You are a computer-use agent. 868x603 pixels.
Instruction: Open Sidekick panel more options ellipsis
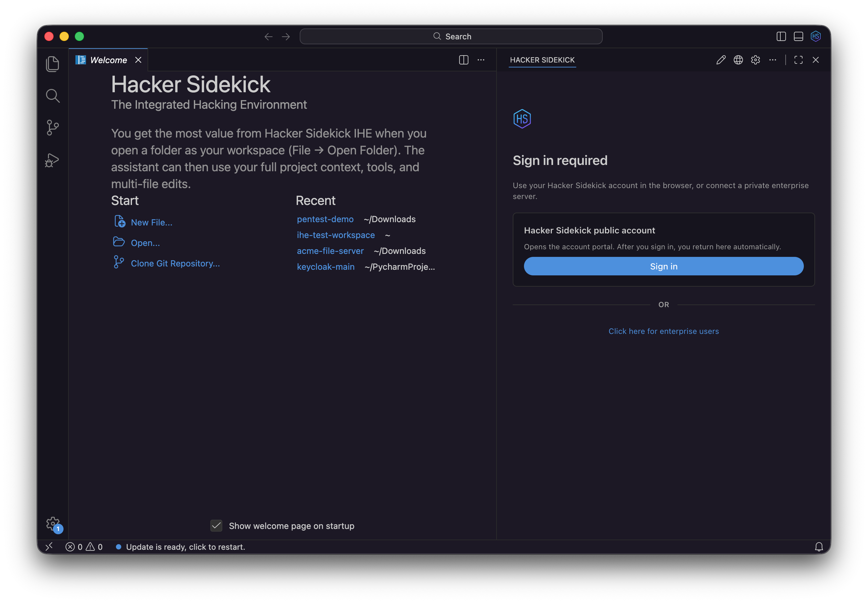click(x=772, y=60)
